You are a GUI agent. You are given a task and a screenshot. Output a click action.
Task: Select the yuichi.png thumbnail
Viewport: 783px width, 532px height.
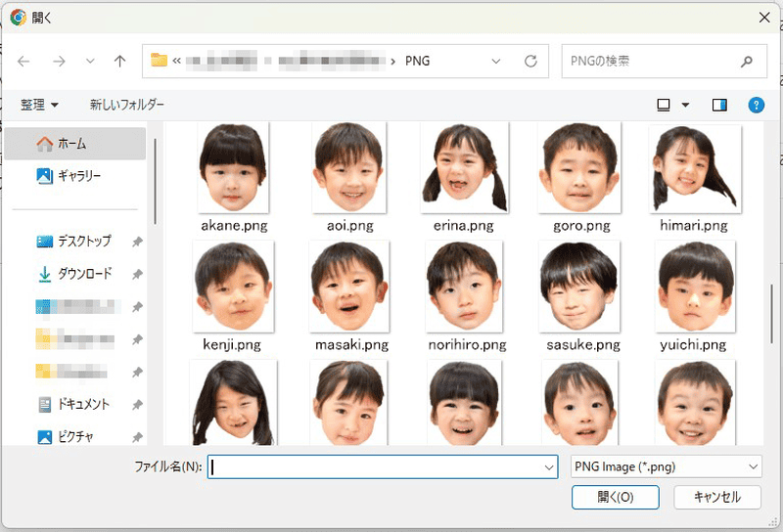click(x=695, y=287)
